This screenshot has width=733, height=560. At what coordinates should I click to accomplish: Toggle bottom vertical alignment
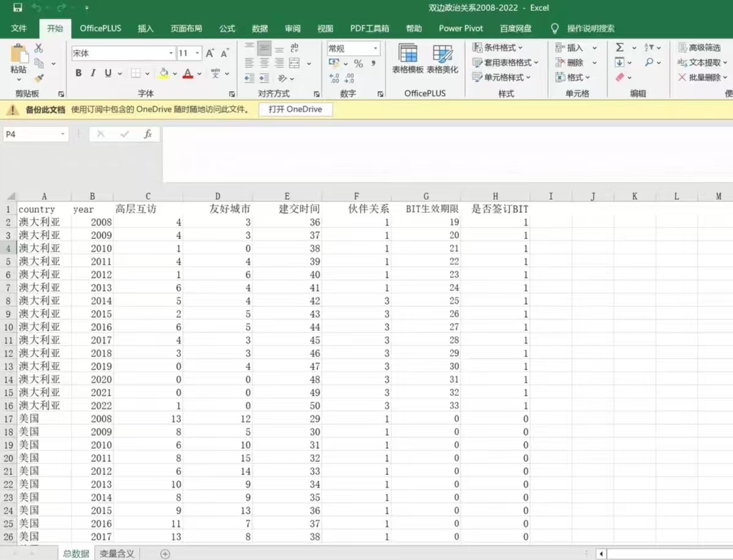[x=279, y=48]
